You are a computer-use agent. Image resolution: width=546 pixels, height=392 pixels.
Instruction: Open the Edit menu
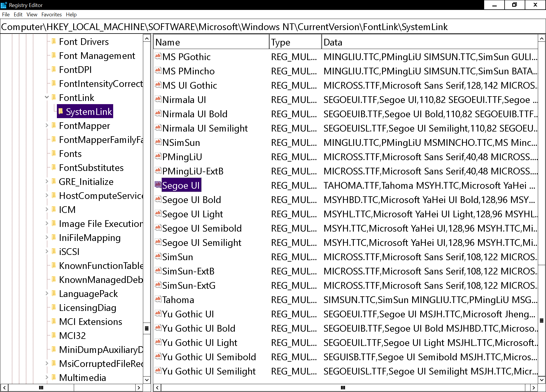pyautogui.click(x=18, y=15)
